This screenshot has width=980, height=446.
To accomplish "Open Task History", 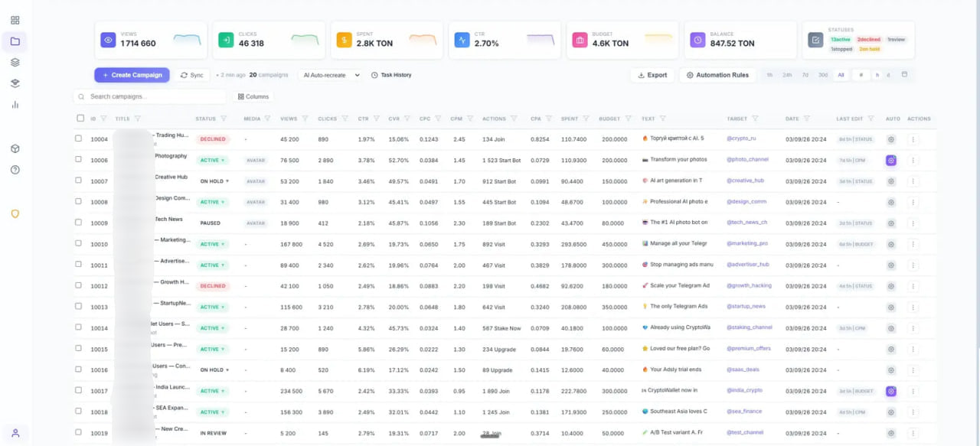I will (391, 75).
